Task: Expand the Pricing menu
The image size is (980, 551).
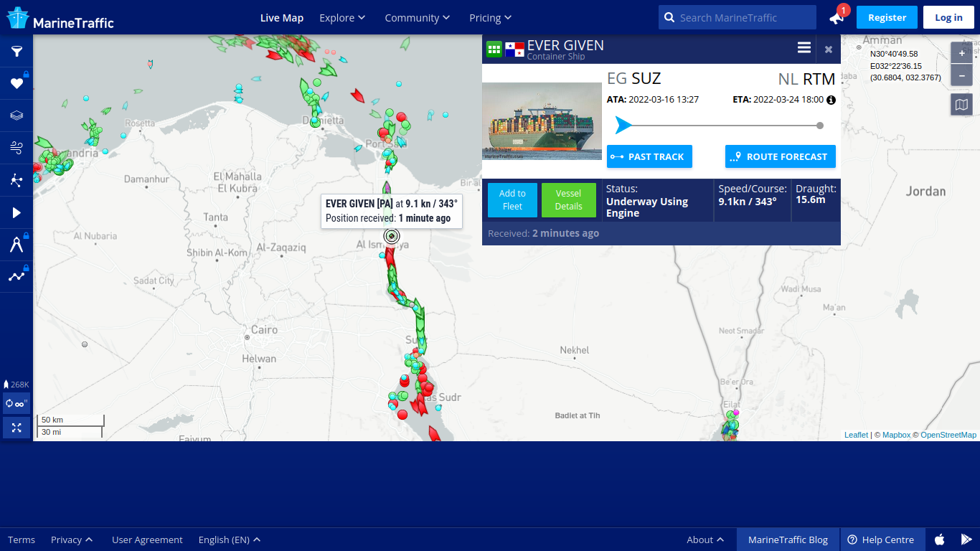Action: 491,18
